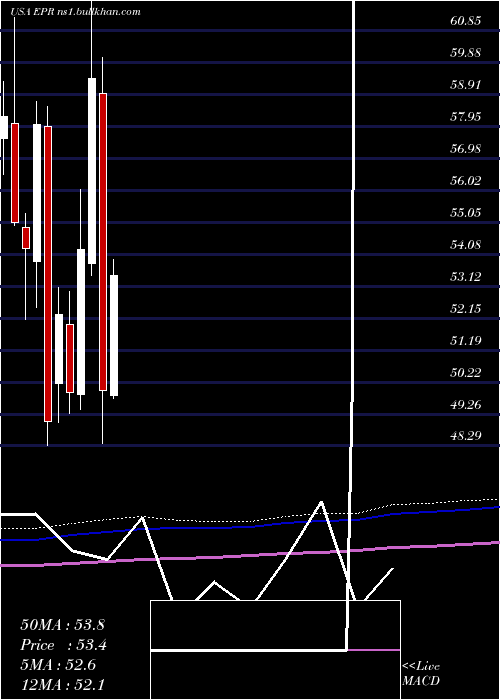Screen dimensions: 500x700
Task: Click the 48.29 price axis label
Action: [466, 435]
